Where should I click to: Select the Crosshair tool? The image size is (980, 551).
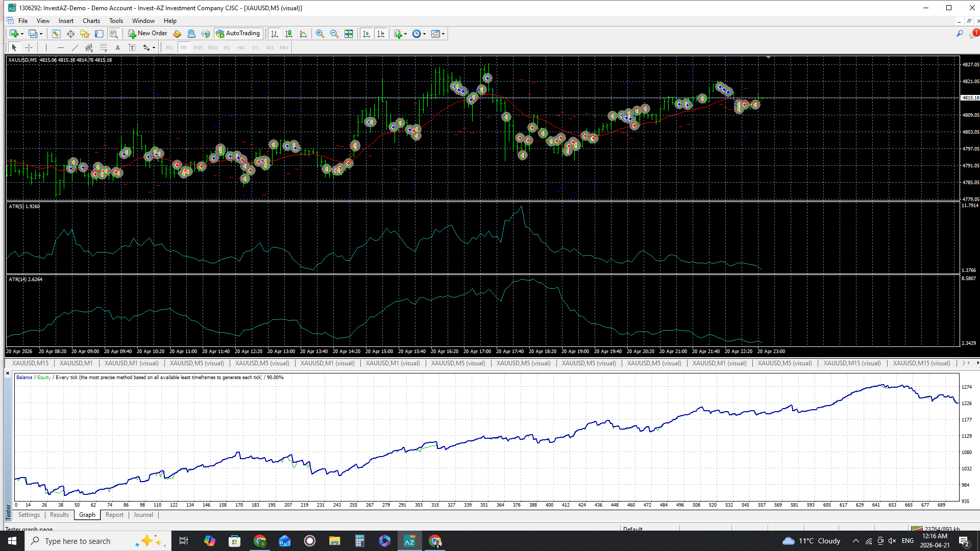[29, 47]
